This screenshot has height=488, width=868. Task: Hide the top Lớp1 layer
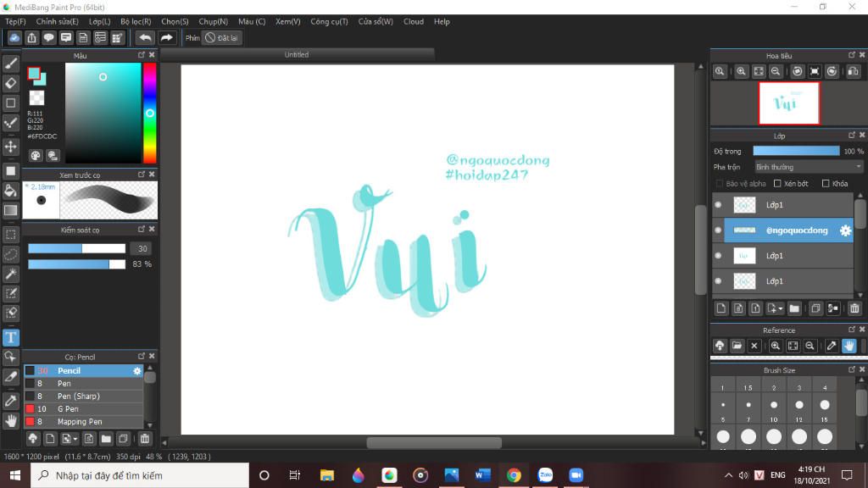pyautogui.click(x=718, y=205)
